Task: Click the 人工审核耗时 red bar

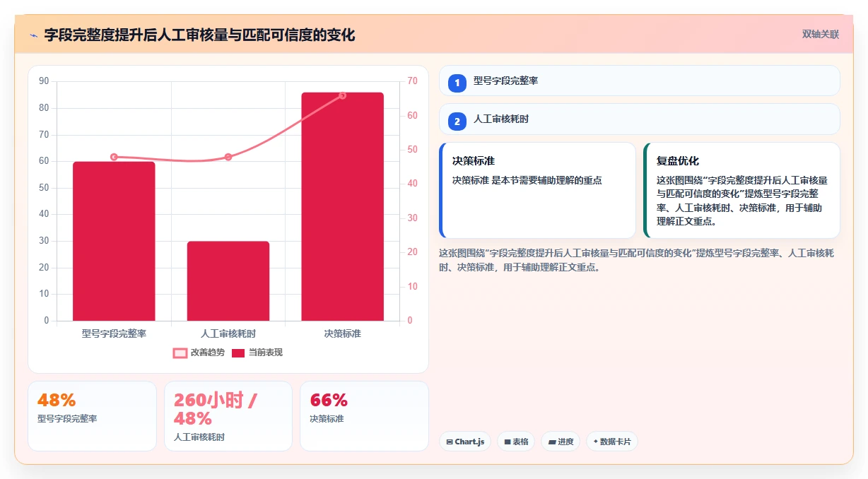Action: pos(228,281)
